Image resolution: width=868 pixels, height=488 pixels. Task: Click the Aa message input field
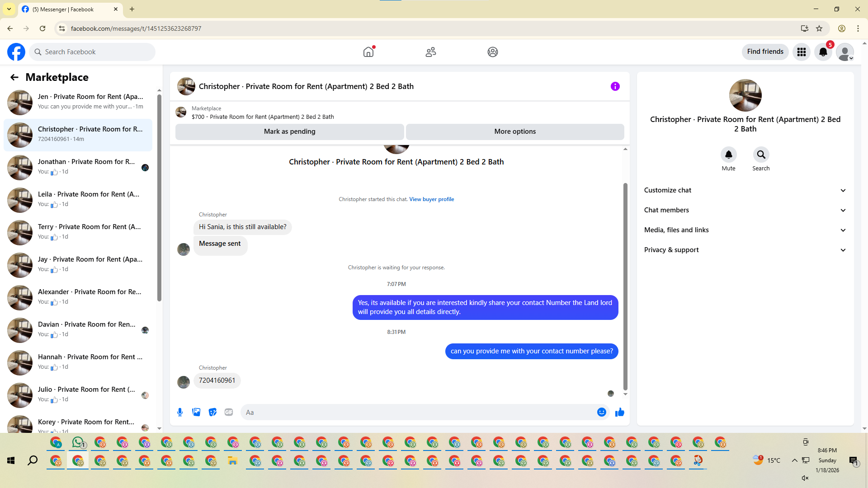(418, 413)
